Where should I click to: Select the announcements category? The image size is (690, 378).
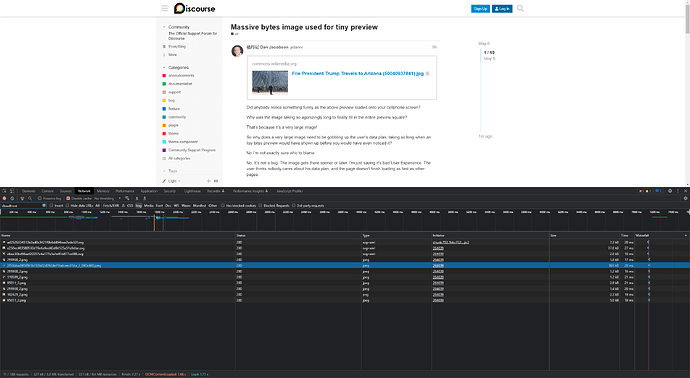[x=181, y=76]
